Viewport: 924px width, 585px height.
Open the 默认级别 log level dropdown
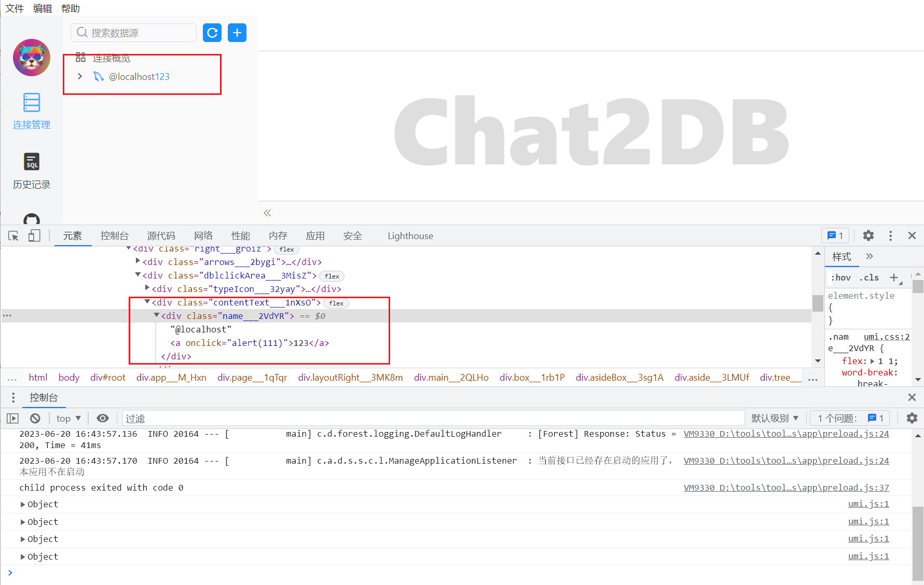click(x=775, y=418)
